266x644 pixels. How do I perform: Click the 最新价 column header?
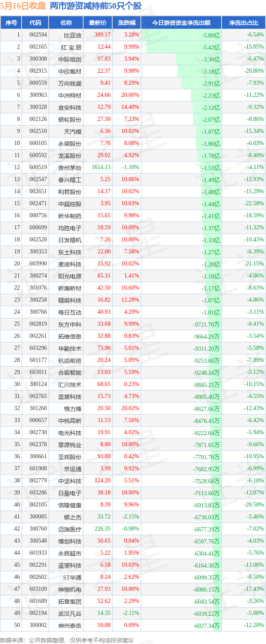coord(97,23)
